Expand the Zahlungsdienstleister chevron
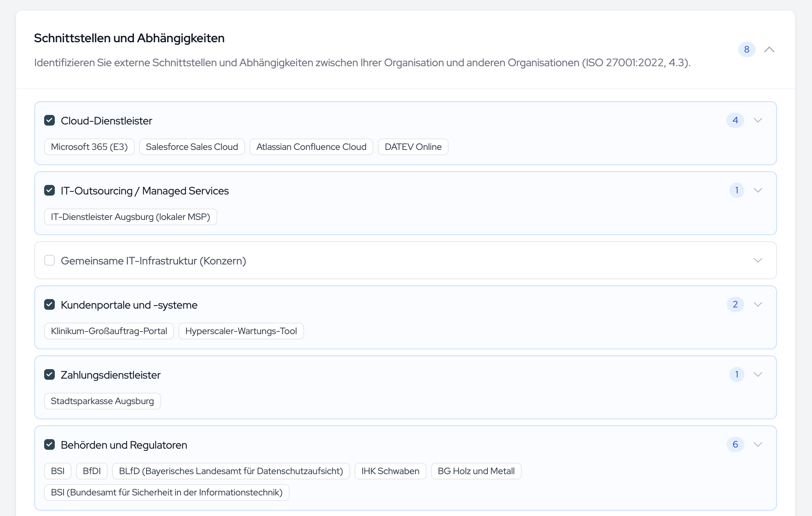Viewport: 812px width, 516px height. click(758, 374)
